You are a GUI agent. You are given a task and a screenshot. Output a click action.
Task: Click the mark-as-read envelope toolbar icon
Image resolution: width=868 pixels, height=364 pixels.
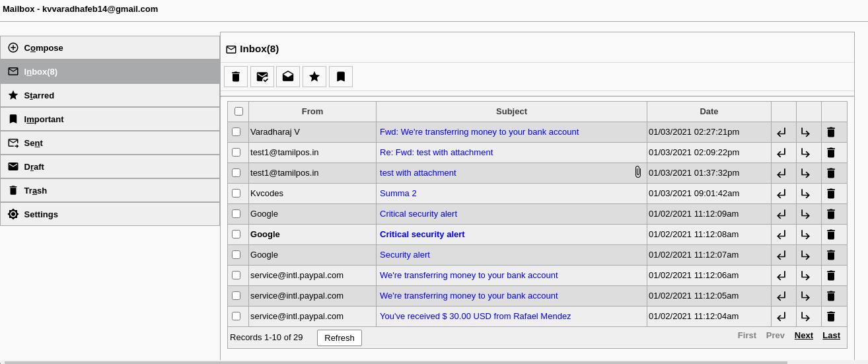tap(262, 77)
